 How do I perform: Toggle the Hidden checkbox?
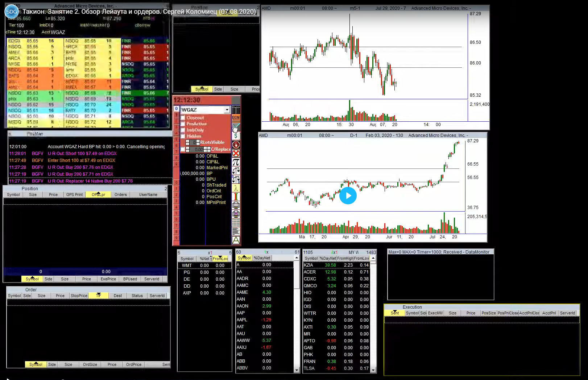tap(183, 136)
